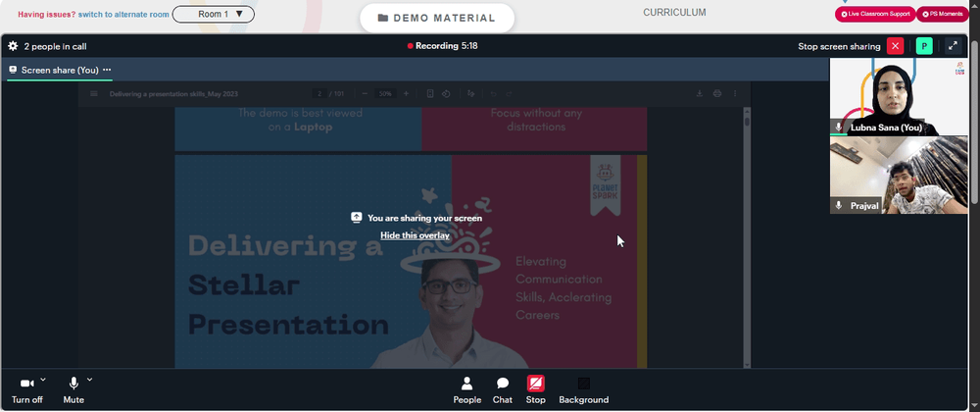Click switch to alternate room link
This screenshot has height=412, width=980.
click(x=123, y=15)
